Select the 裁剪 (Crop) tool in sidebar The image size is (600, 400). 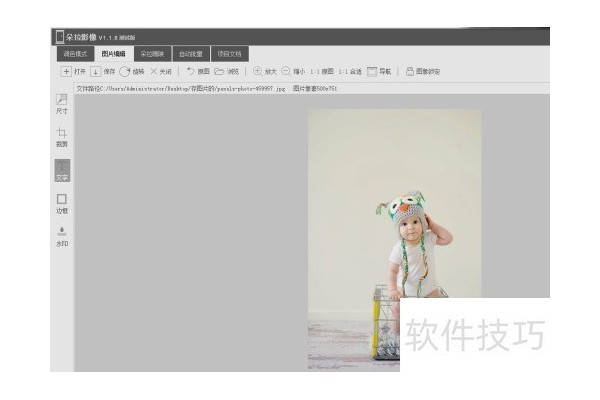coord(62,137)
